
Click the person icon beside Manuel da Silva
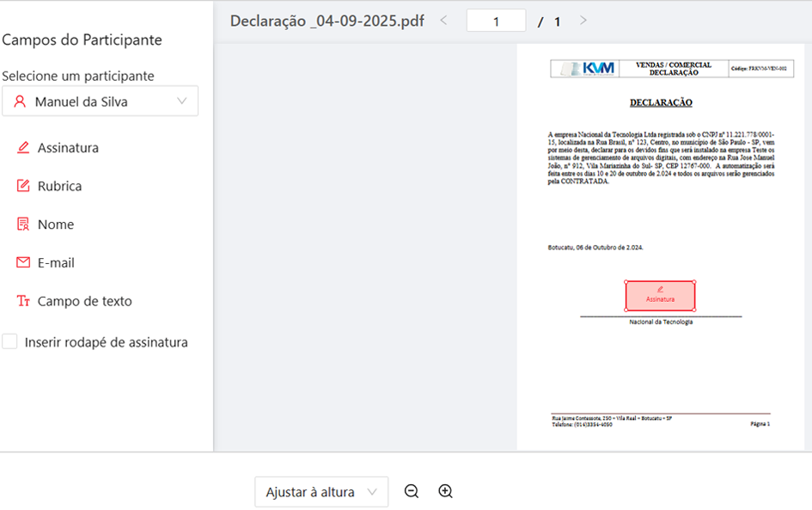(20, 101)
